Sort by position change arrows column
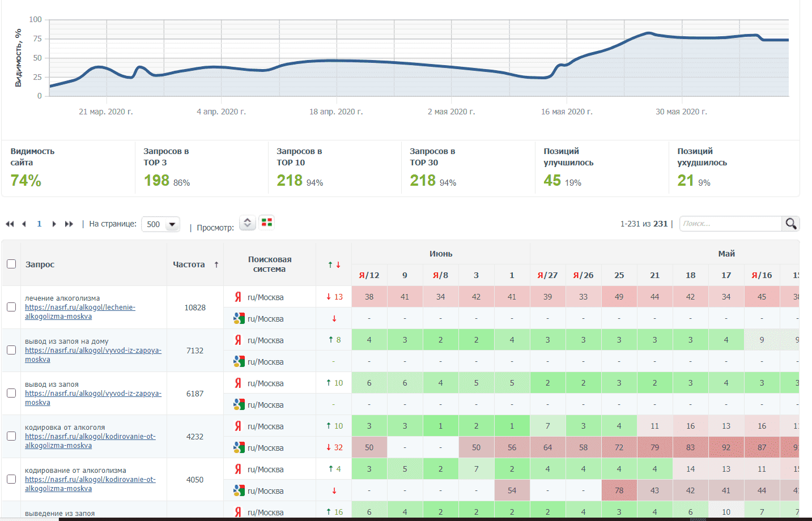Screen dimensions: 812x521 [334, 264]
